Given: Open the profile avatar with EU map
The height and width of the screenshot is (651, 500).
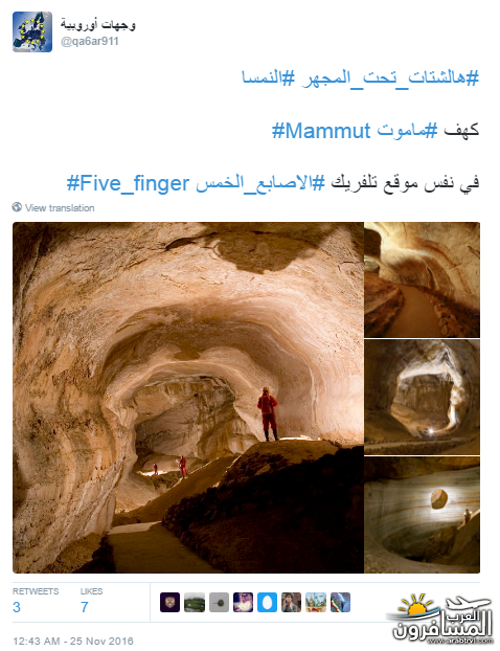Looking at the screenshot, I should [x=32, y=32].
